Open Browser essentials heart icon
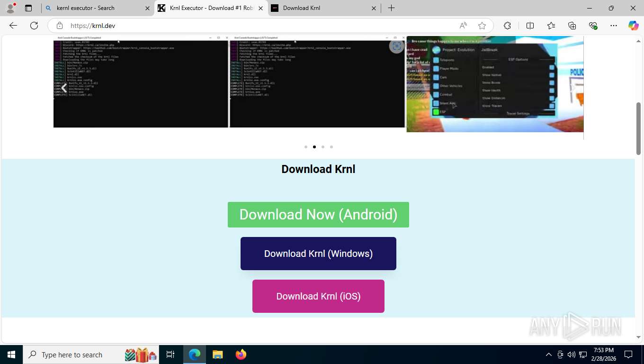The height and width of the screenshot is (364, 644). [593, 26]
